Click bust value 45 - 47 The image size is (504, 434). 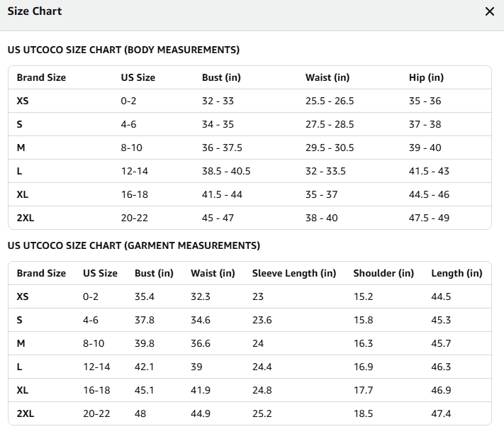[x=218, y=218]
